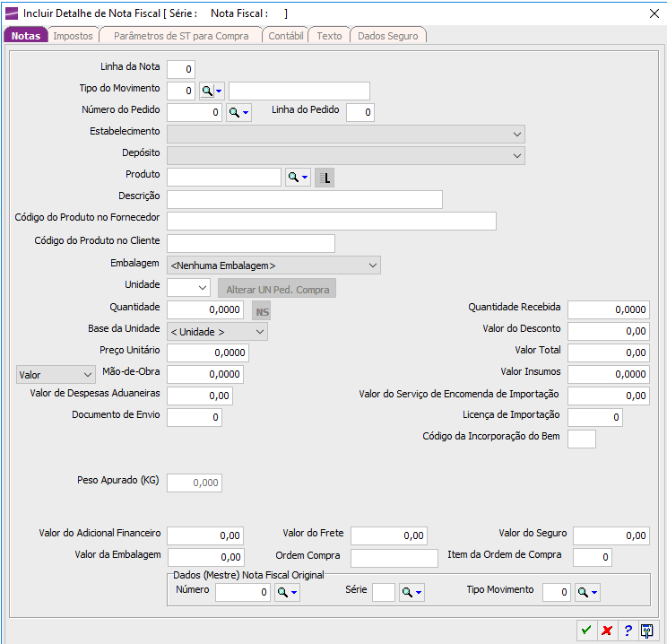
Task: Close the Incluir Detalhe de Nota Fiscal window
Action: pos(654,13)
